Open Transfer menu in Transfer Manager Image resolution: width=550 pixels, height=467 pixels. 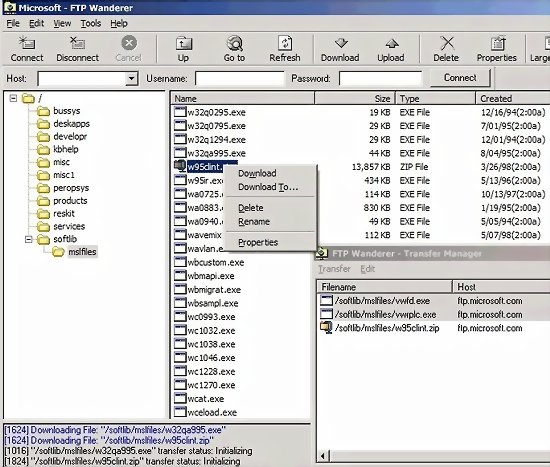pos(334,269)
